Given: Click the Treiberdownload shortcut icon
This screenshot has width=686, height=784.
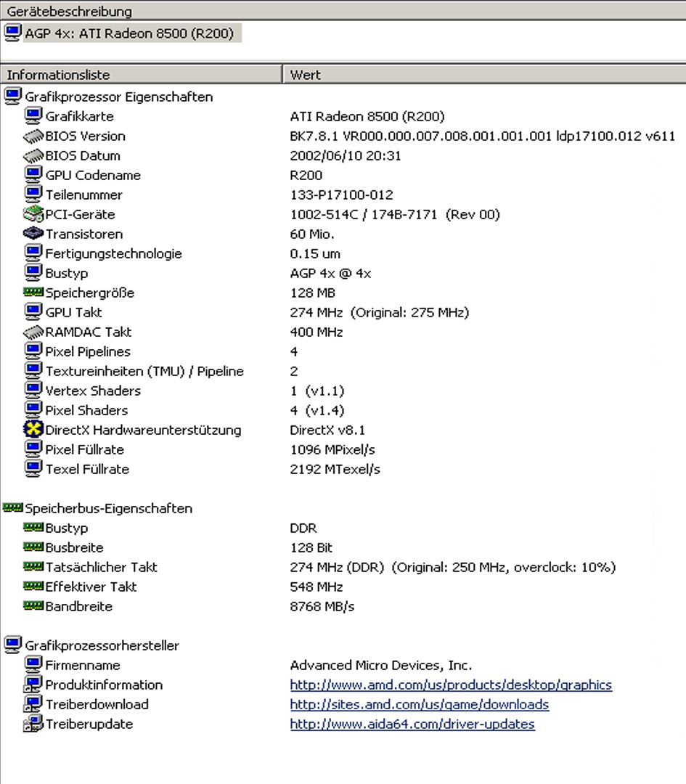Looking at the screenshot, I should tap(33, 704).
